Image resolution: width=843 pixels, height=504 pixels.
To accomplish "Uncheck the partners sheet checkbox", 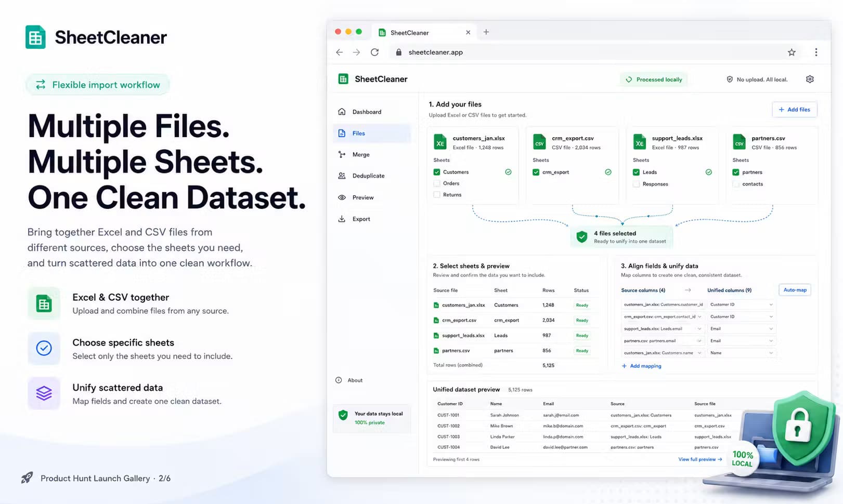I will point(736,172).
